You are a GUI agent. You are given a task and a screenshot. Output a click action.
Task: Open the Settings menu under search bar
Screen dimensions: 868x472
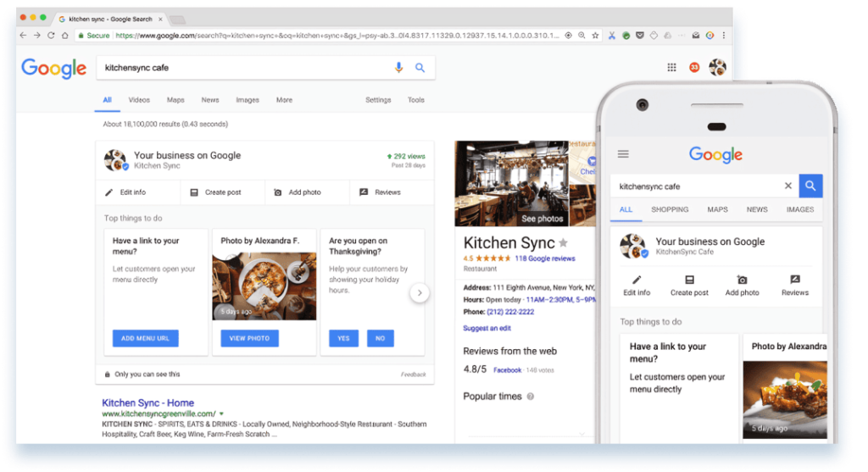point(378,100)
